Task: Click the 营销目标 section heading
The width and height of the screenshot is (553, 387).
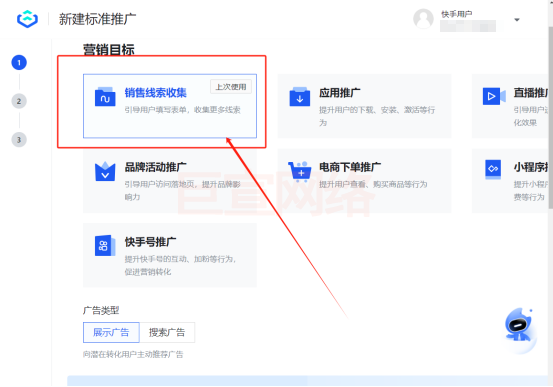Action: click(x=109, y=49)
